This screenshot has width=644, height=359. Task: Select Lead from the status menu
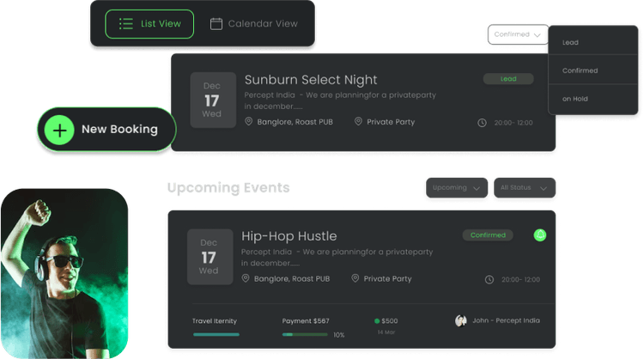pos(570,42)
